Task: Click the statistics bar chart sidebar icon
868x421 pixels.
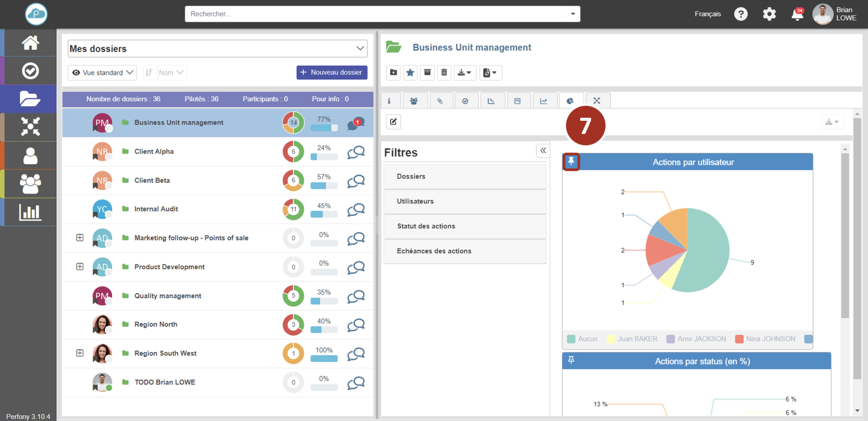Action: 30,212
